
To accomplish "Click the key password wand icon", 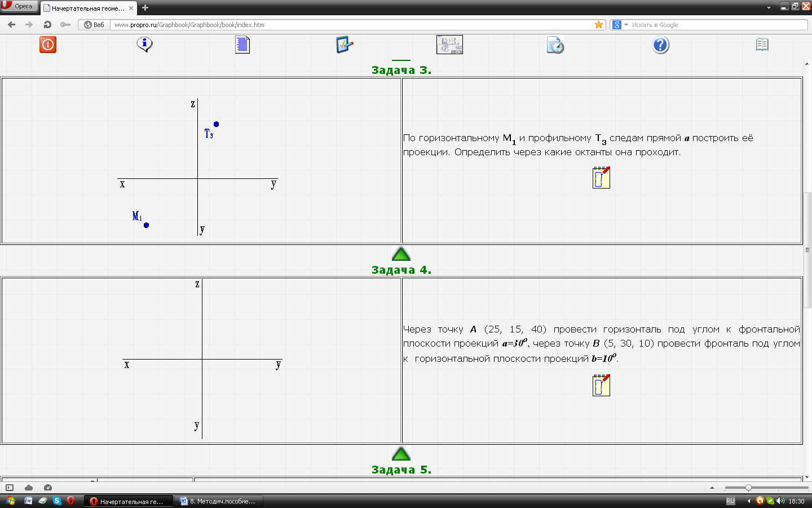I will 65,25.
